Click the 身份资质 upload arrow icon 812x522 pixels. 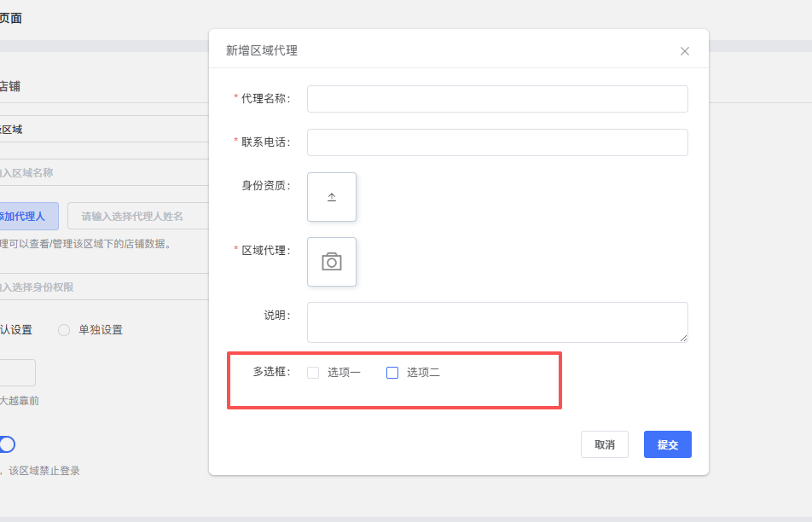pos(332,197)
